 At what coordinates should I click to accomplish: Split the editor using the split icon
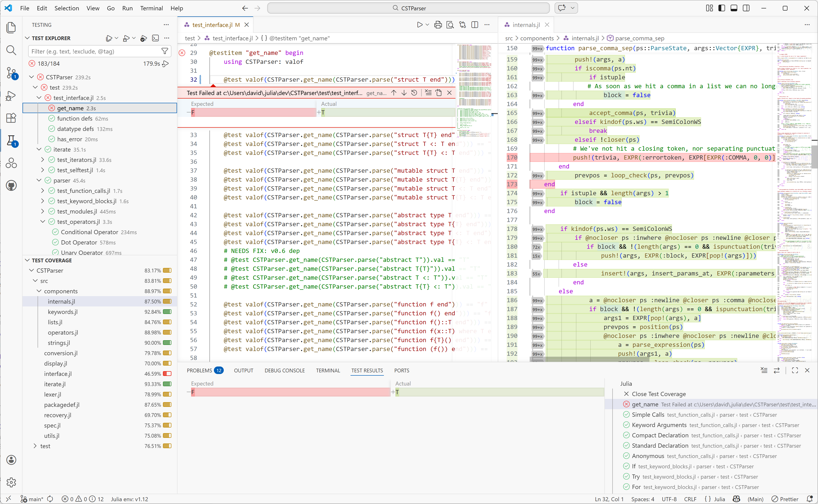[475, 25]
